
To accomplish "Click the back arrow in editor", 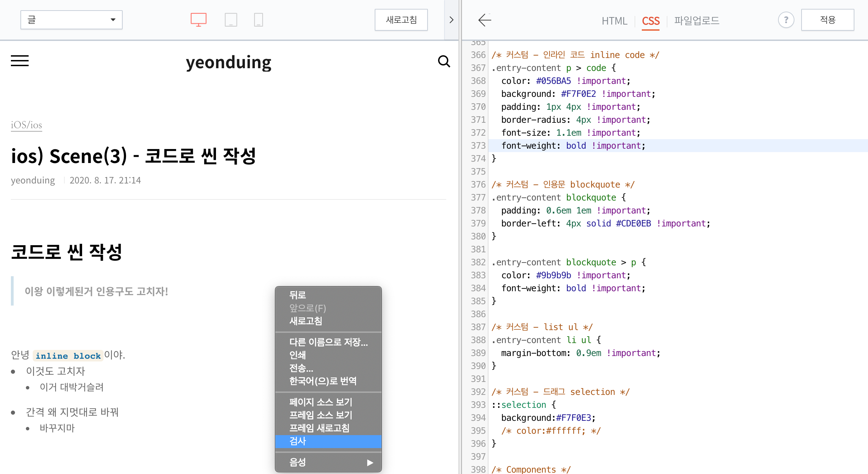I will (484, 20).
